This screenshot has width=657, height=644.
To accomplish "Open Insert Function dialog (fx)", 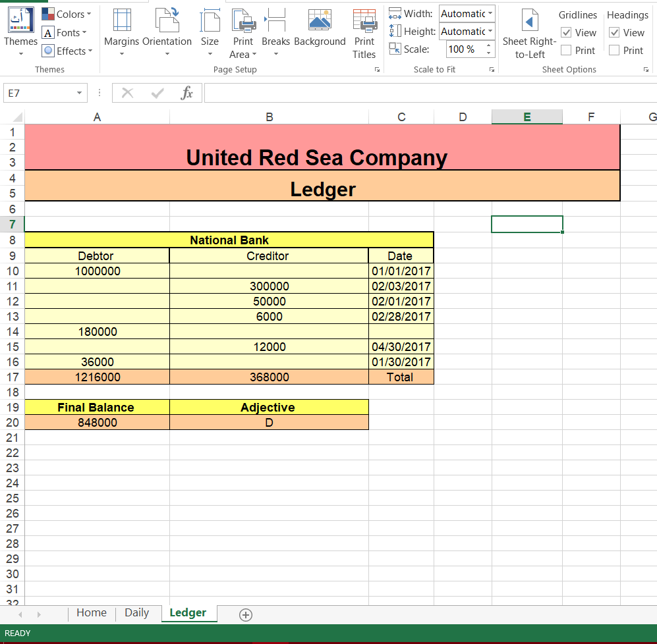I will click(x=187, y=93).
